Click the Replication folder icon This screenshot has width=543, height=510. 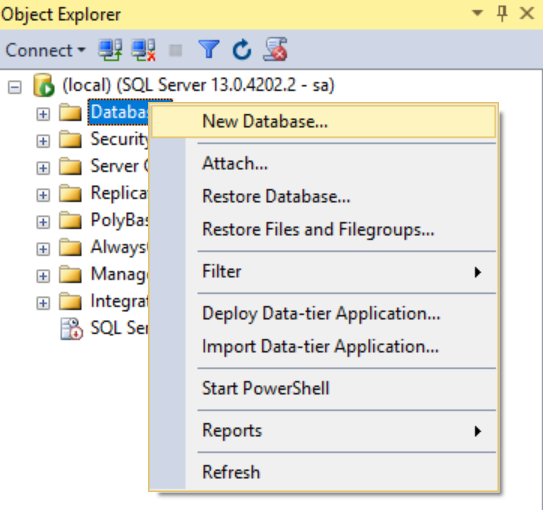70,193
